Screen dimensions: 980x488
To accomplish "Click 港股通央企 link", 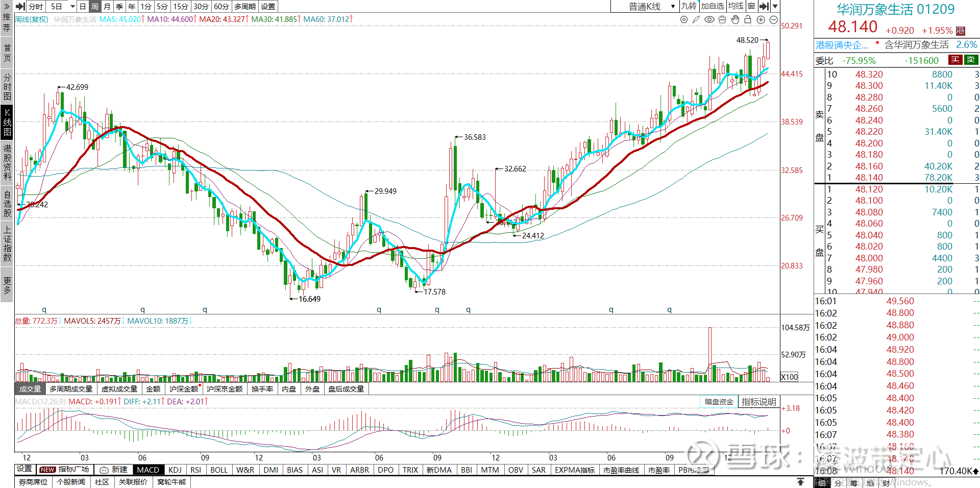I will (842, 45).
